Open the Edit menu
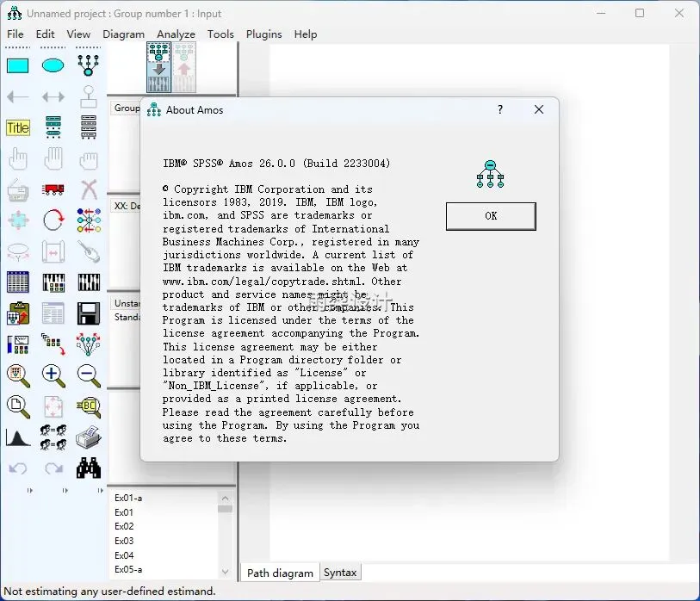The width and height of the screenshot is (700, 601). [x=45, y=34]
